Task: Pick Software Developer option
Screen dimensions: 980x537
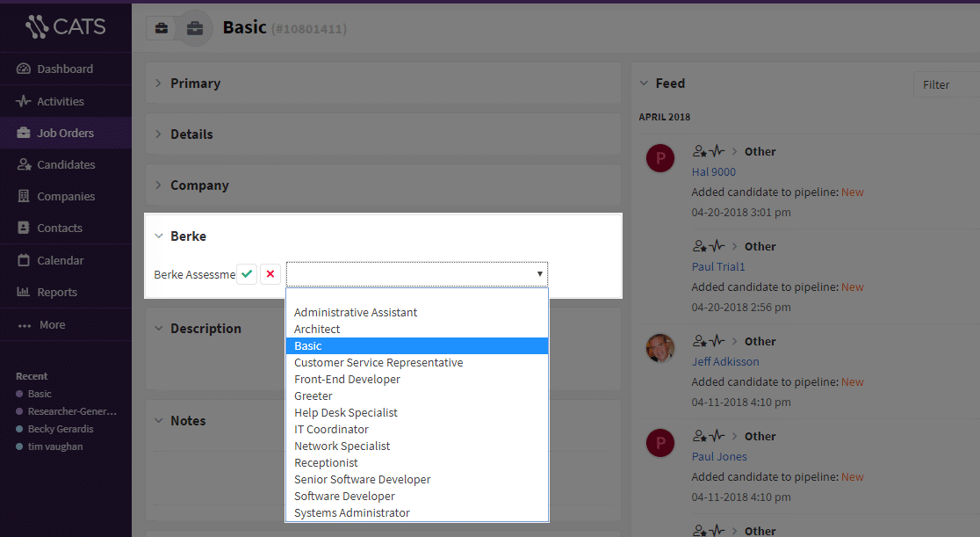Action: tap(417, 496)
